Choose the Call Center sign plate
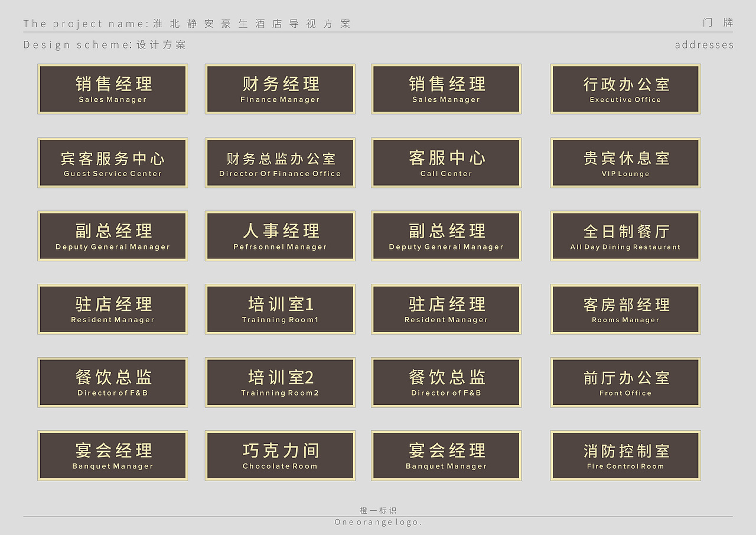 point(446,163)
